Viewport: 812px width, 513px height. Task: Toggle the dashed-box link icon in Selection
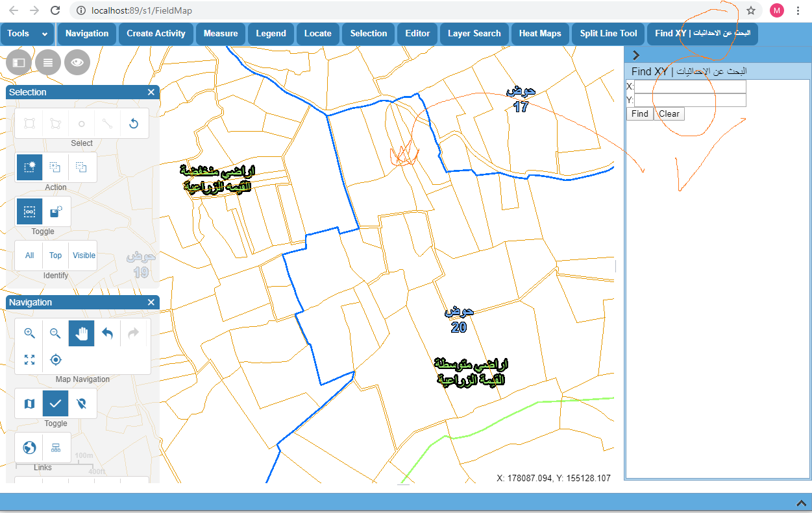(x=29, y=211)
